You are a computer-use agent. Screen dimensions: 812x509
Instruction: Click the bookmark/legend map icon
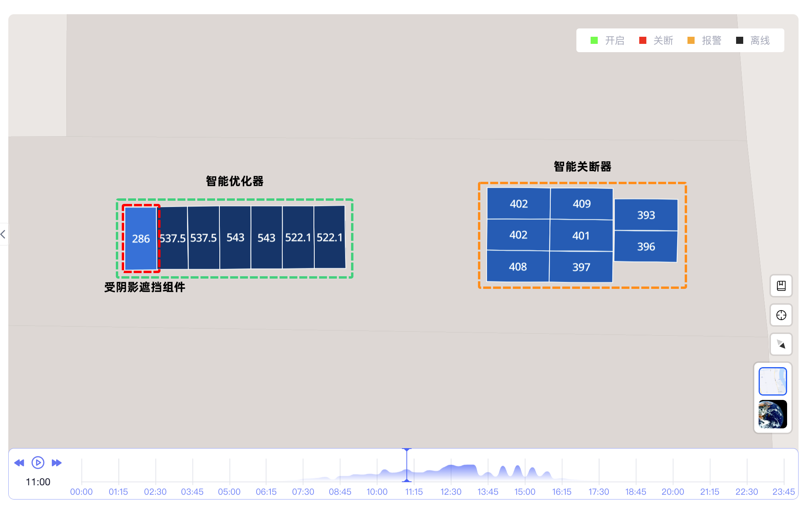point(781,286)
